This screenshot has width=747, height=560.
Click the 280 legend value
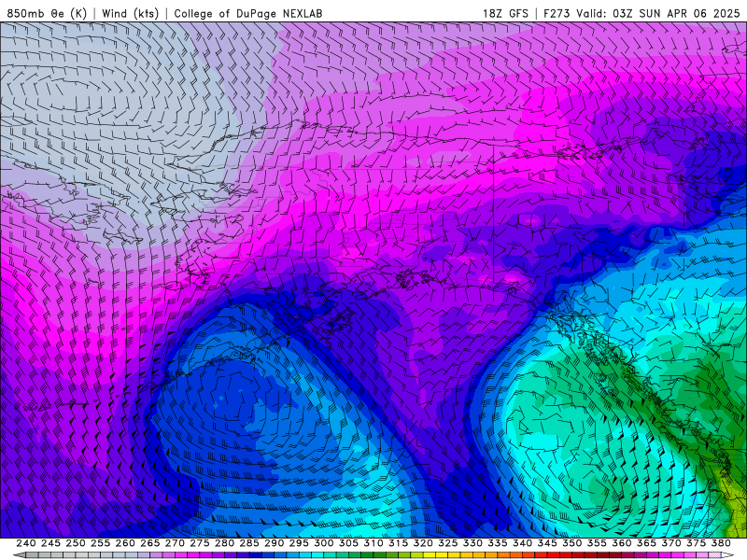click(x=224, y=543)
